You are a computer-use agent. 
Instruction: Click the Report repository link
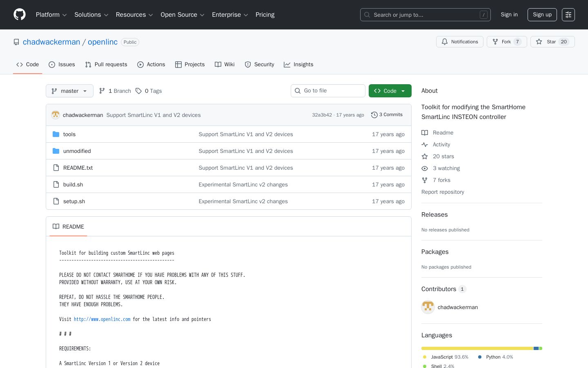pos(443,192)
